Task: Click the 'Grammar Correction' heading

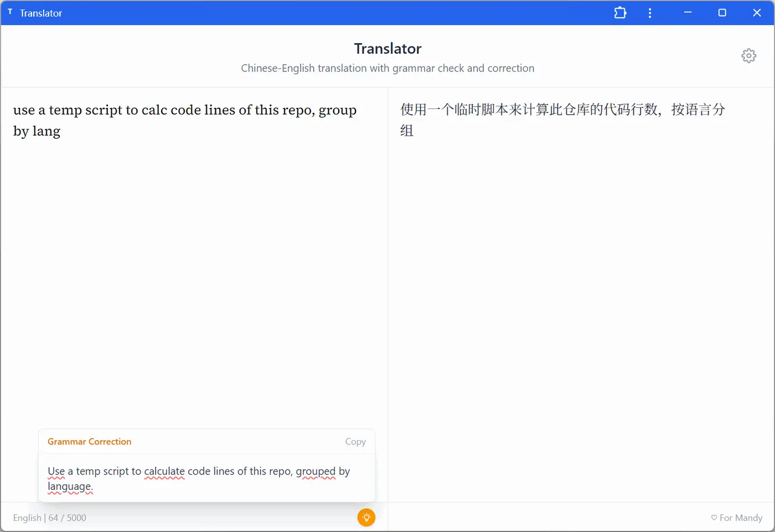Action: pos(90,442)
